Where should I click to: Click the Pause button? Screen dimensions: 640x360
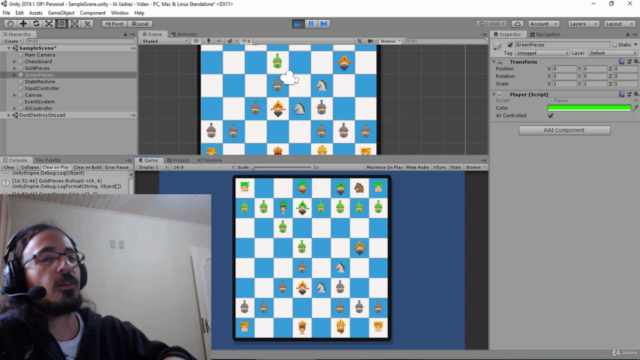[311, 24]
